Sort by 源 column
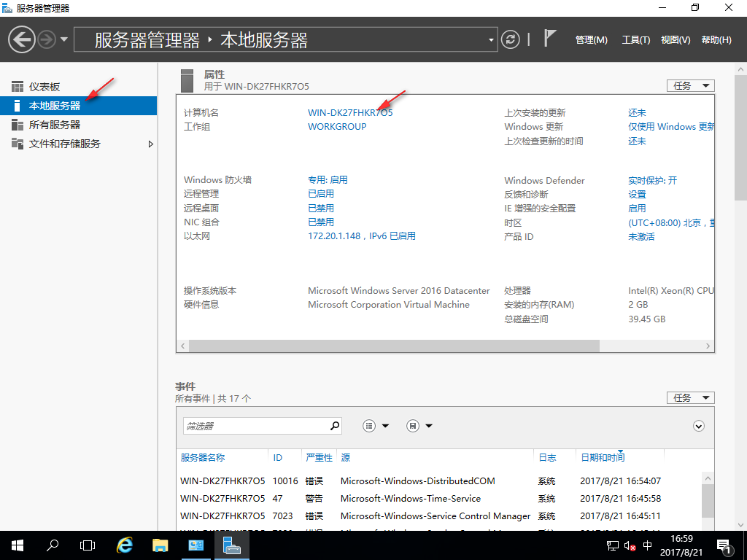 point(345,458)
